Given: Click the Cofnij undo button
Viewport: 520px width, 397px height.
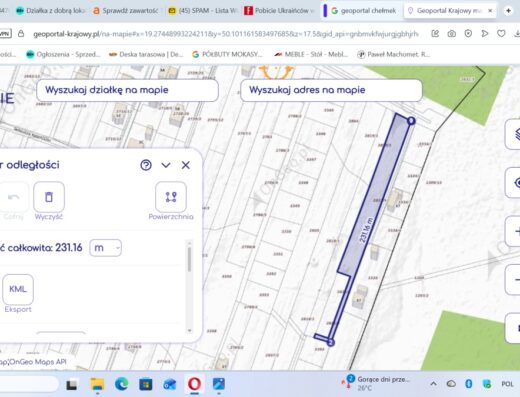Looking at the screenshot, I should (13, 197).
